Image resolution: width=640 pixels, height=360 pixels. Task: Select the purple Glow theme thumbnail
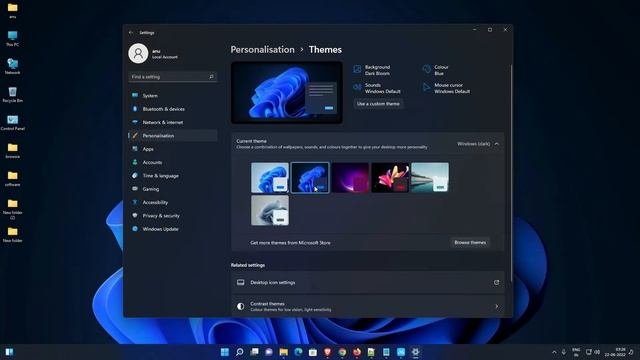pos(350,178)
